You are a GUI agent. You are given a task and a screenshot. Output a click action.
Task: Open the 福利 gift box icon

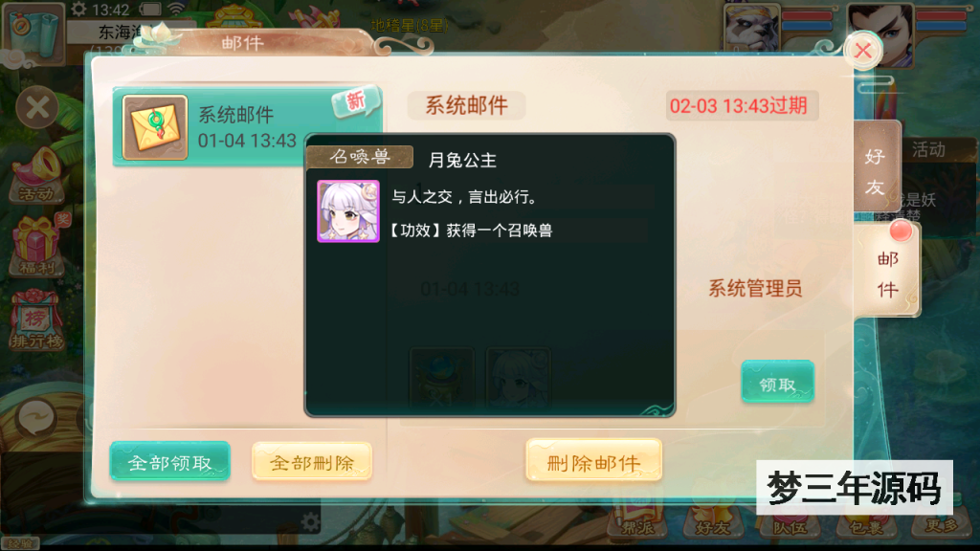click(37, 246)
